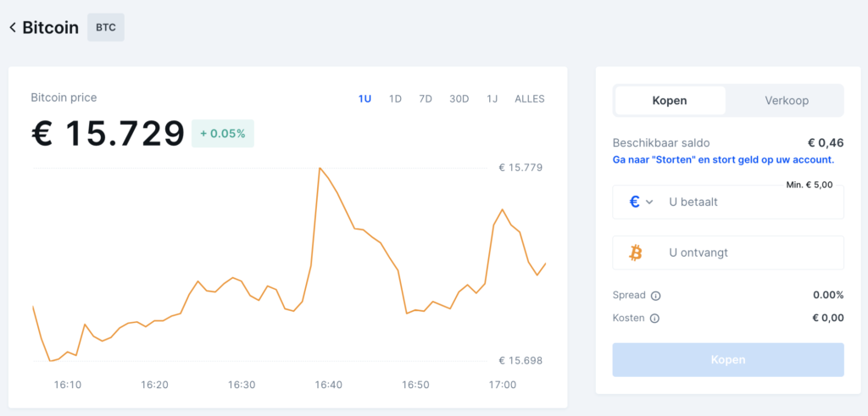
Task: Click the + 0.05% change badge
Action: 223,133
